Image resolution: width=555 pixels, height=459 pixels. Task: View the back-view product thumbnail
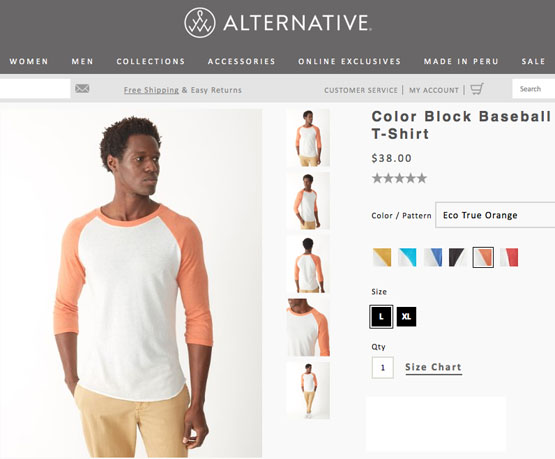(308, 264)
